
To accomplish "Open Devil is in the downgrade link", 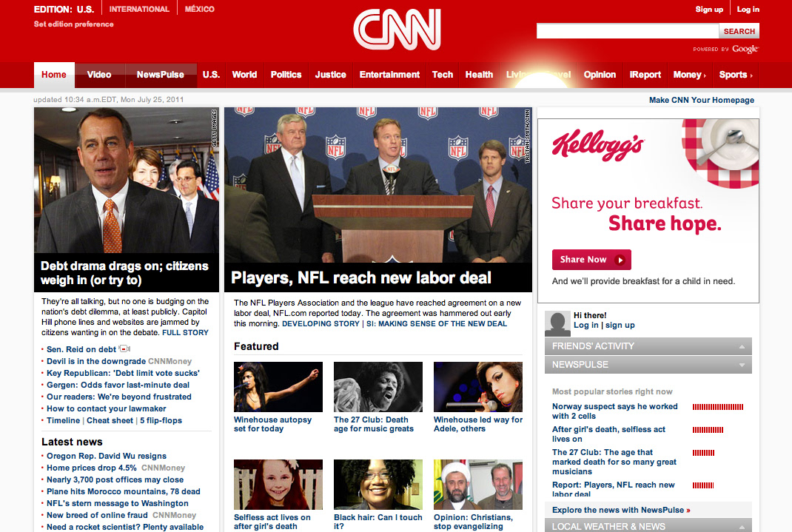I will [96, 361].
